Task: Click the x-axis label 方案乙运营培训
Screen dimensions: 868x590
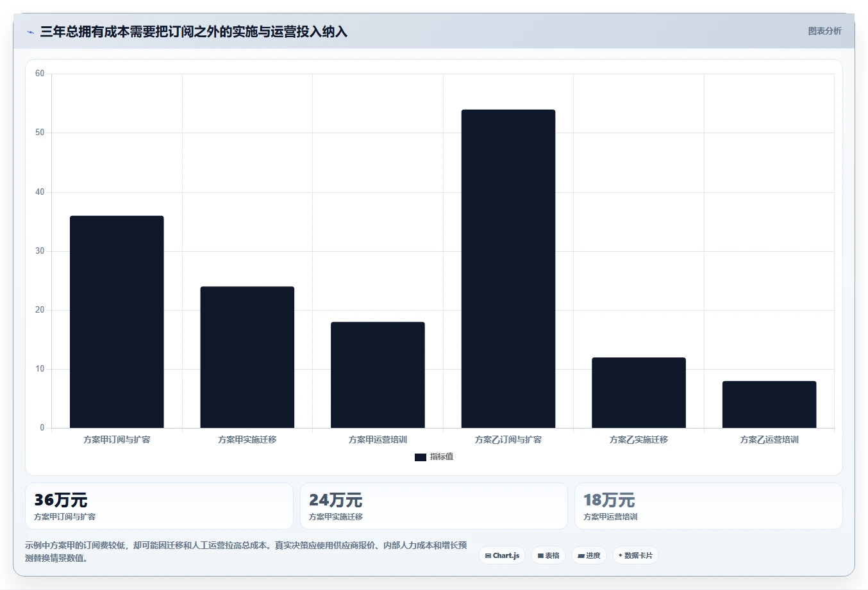Action: (769, 439)
